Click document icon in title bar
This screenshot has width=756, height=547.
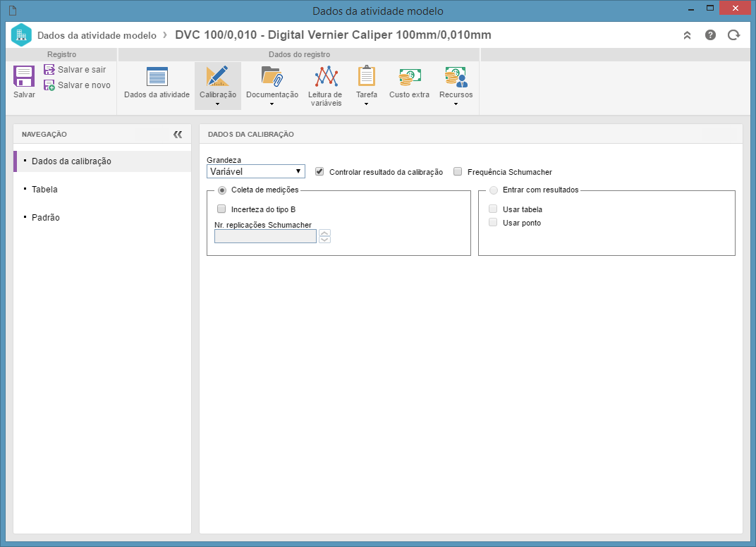click(x=13, y=10)
